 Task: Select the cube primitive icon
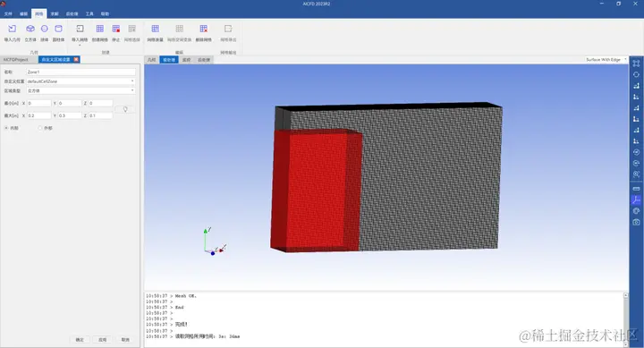tap(30, 29)
